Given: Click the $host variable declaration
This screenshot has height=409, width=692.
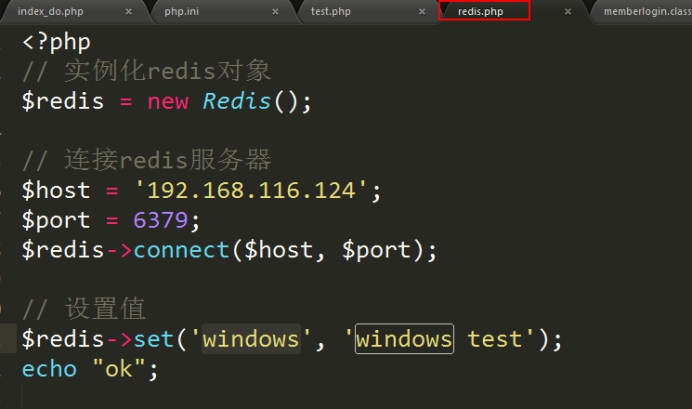Looking at the screenshot, I should pos(56,190).
